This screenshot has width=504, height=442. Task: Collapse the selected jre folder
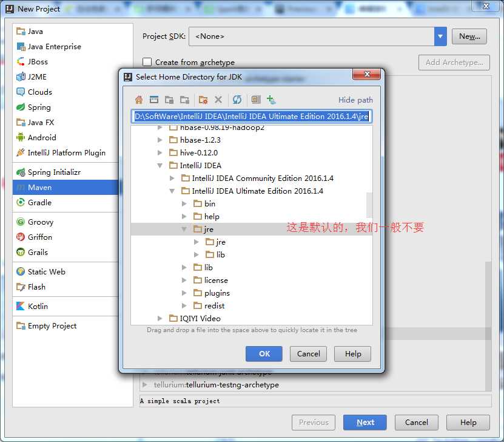(184, 229)
